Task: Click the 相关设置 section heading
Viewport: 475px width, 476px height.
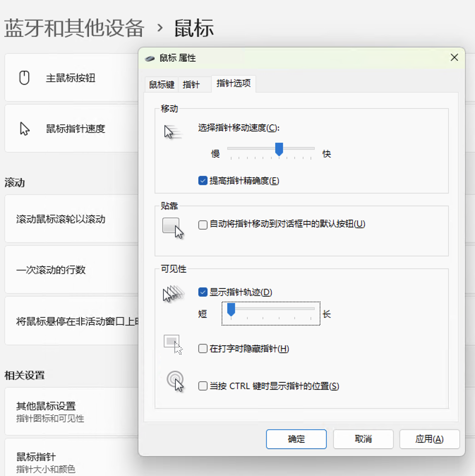Action: pos(25,375)
